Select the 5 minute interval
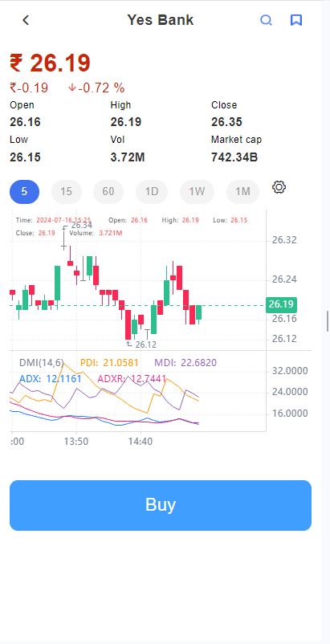330x644 pixels. tap(25, 192)
